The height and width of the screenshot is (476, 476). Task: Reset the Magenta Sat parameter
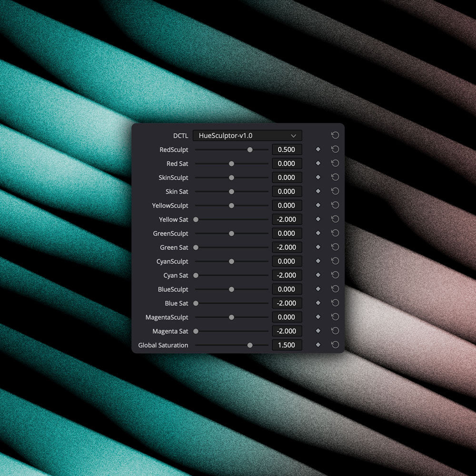[335, 331]
